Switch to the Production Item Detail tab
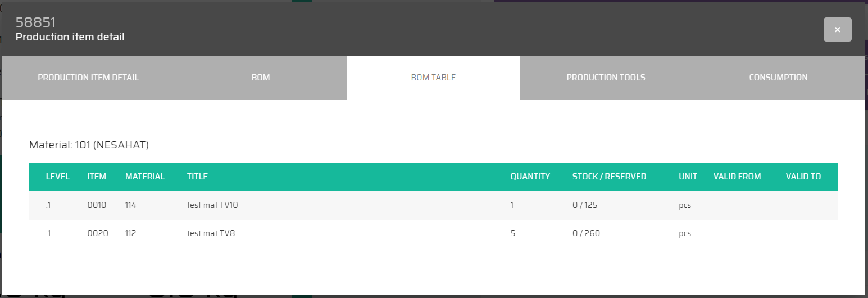 point(88,78)
